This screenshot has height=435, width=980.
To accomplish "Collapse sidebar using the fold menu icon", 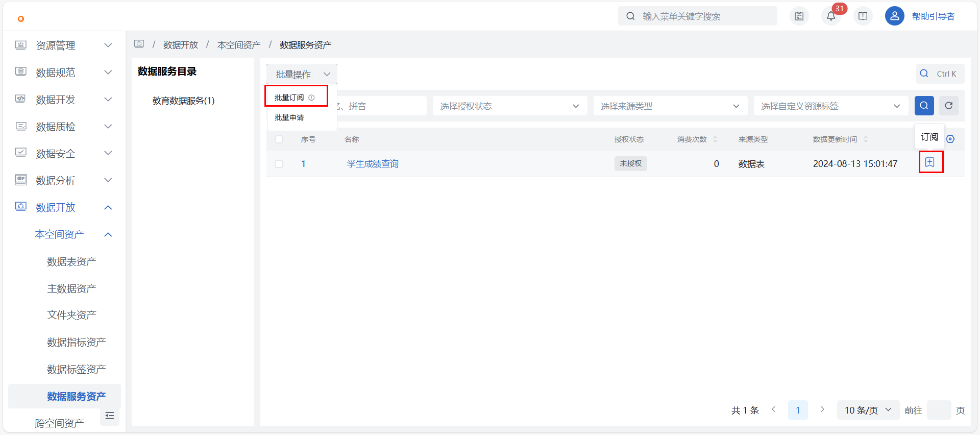I will click(109, 416).
